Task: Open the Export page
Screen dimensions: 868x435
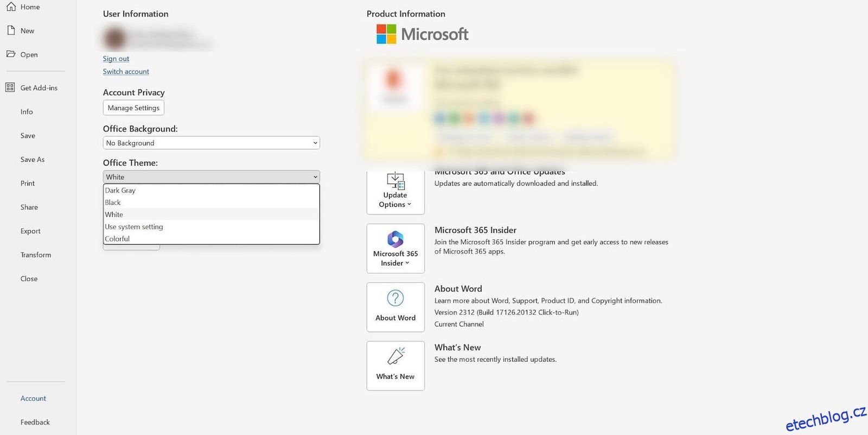Action: coord(30,231)
